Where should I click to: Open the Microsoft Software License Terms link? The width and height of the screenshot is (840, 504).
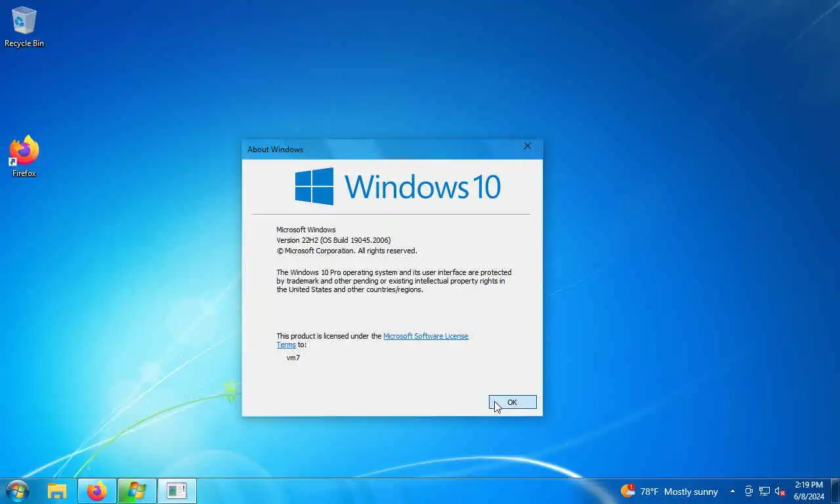click(x=425, y=336)
